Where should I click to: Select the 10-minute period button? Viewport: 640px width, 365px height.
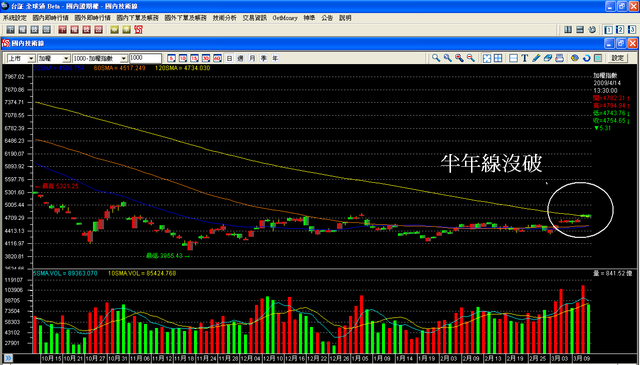click(x=183, y=58)
